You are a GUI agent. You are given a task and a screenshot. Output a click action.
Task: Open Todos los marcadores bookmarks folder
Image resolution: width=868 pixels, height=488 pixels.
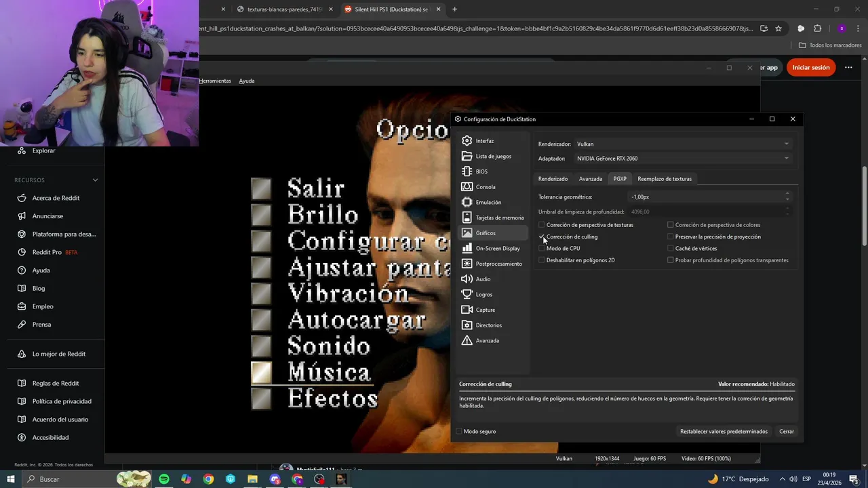pos(830,45)
